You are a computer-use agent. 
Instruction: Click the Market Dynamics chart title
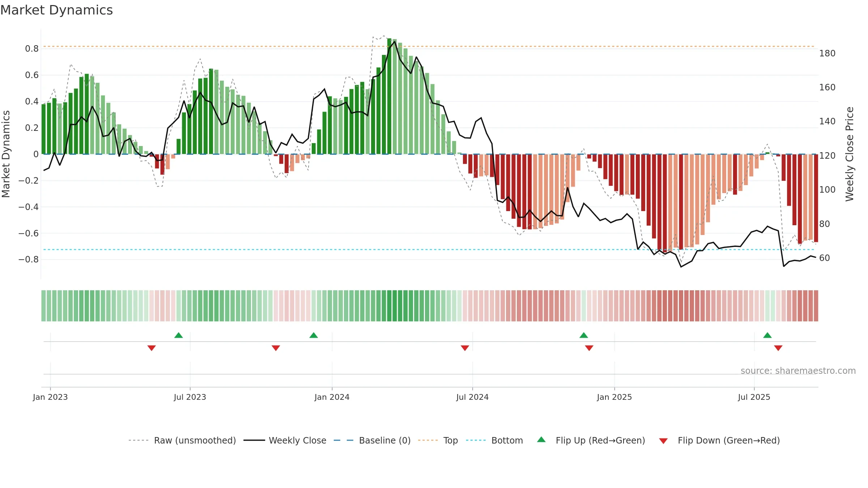click(x=56, y=10)
